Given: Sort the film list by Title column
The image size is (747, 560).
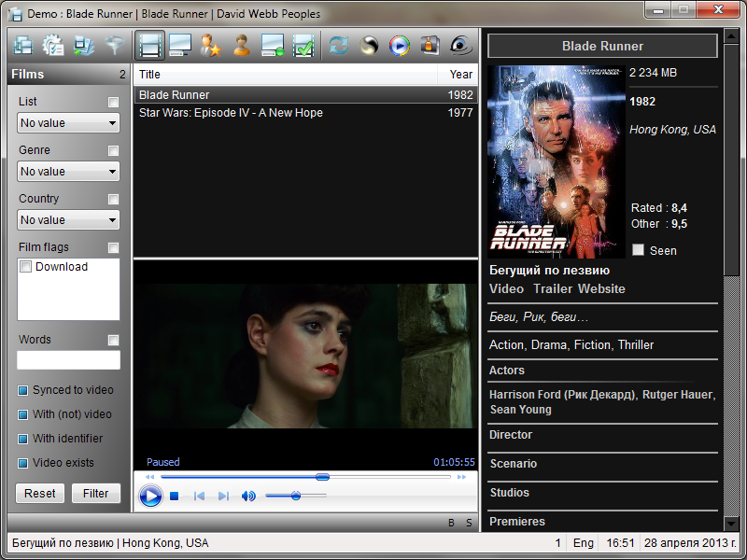Looking at the screenshot, I should pos(286,75).
